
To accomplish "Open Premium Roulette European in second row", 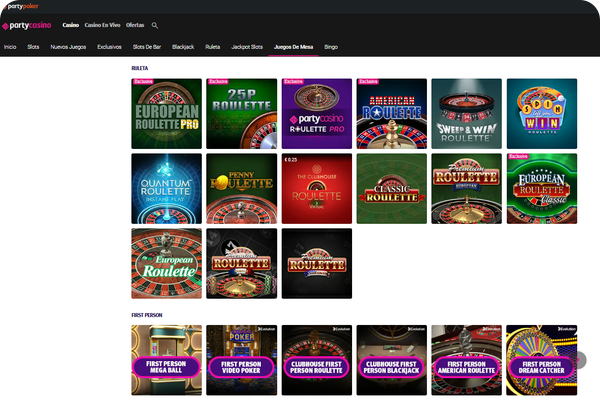I will point(466,189).
